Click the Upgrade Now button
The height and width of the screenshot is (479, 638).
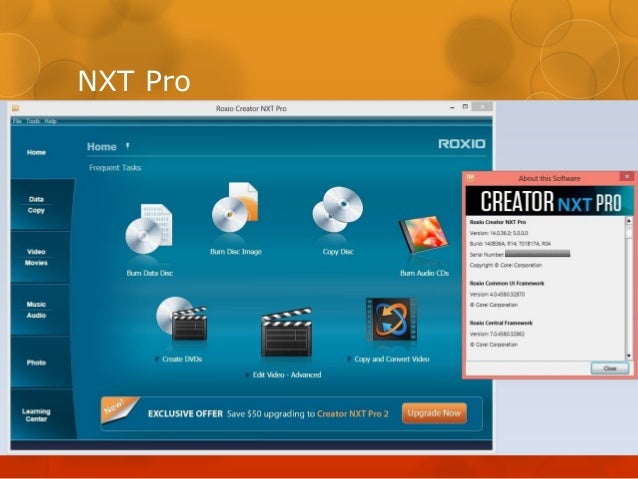point(434,413)
